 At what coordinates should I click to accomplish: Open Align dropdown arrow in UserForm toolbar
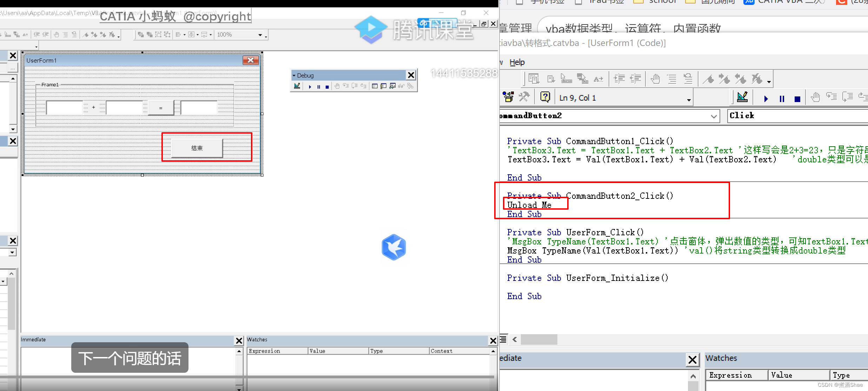185,35
